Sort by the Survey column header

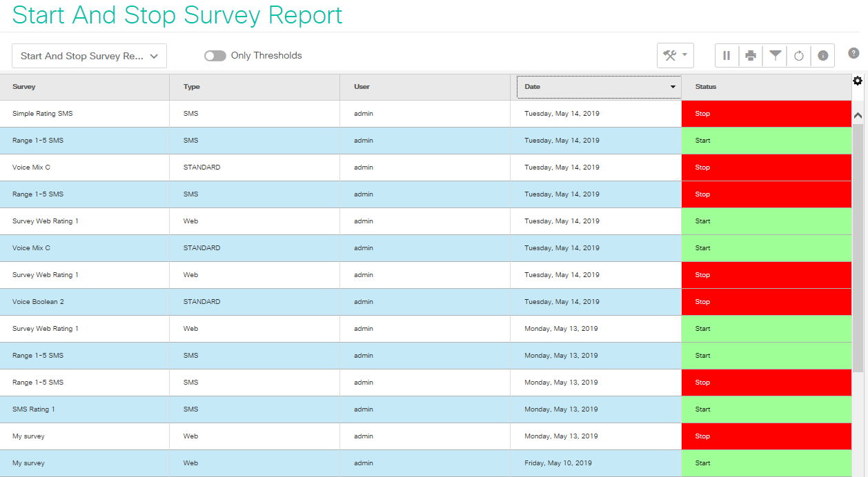pyautogui.click(x=24, y=87)
